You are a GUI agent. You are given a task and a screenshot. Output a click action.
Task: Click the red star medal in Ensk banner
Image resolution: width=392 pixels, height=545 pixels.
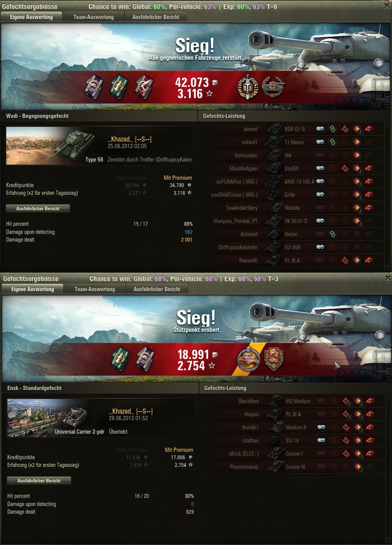tap(274, 359)
